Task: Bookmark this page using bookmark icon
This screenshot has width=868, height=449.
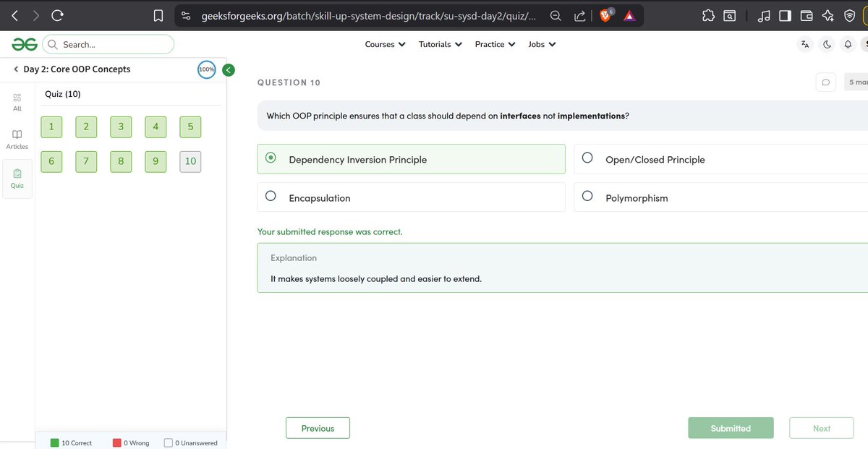Action: (158, 15)
